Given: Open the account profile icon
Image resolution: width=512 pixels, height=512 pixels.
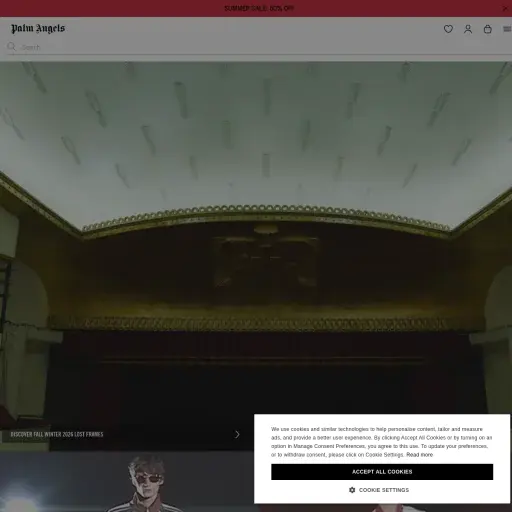Looking at the screenshot, I should pos(468,29).
